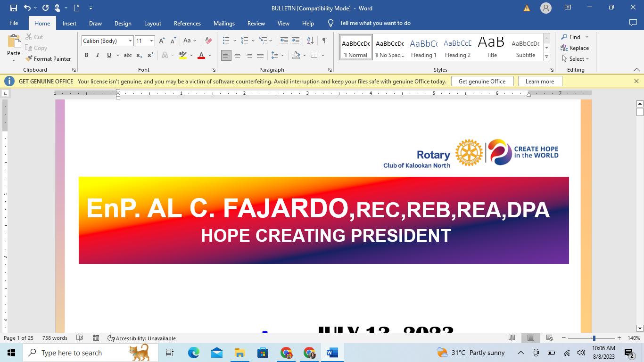Viewport: 644px width, 362px height.
Task: Click the 738 words count
Action: pos(55,338)
